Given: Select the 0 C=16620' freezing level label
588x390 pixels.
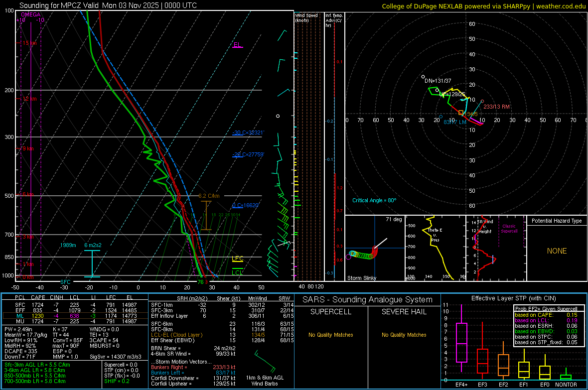Looking at the screenshot, I should pos(245,205).
